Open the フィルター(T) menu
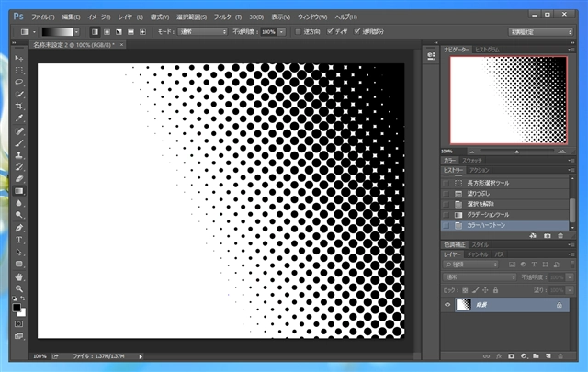Screen dimensions: 588x372 tap(228, 17)
